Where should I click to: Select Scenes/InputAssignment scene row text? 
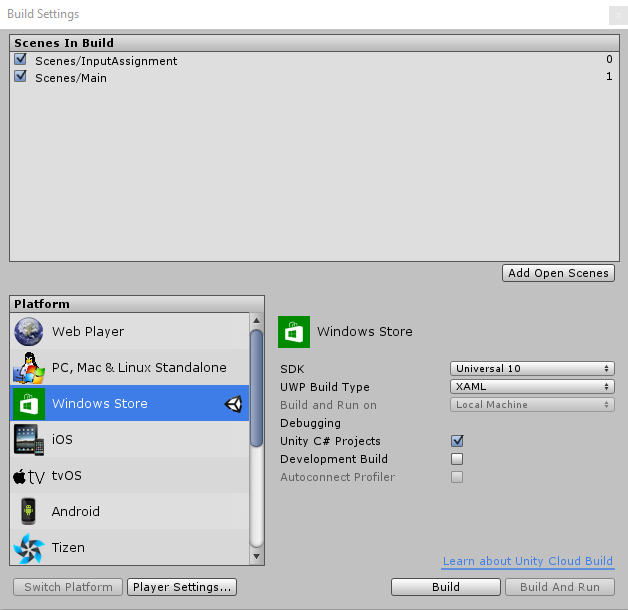(106, 61)
